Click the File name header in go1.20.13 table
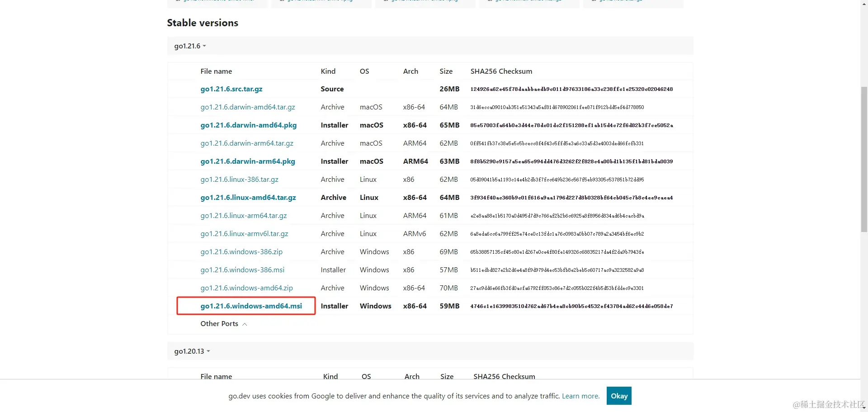This screenshot has height=412, width=868. [x=216, y=376]
